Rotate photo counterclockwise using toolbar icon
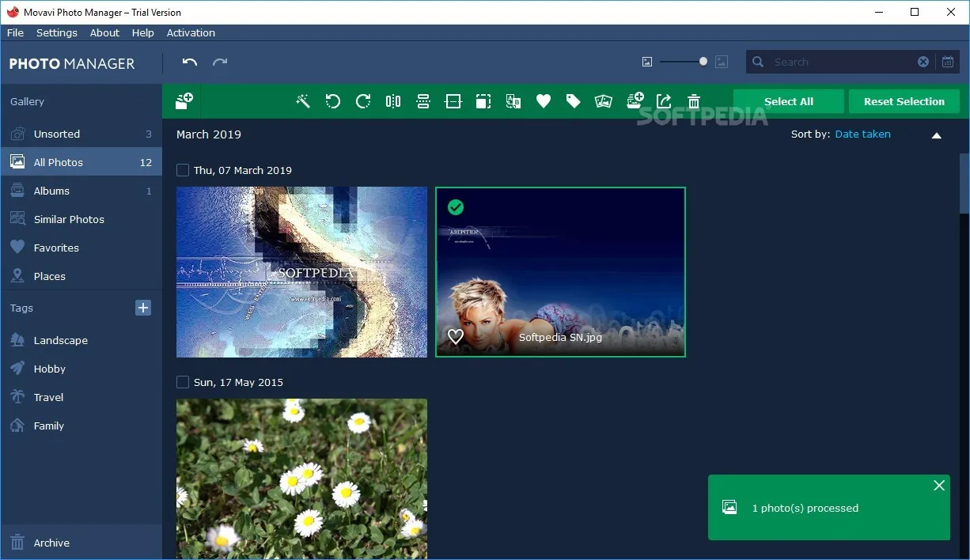 (x=333, y=101)
